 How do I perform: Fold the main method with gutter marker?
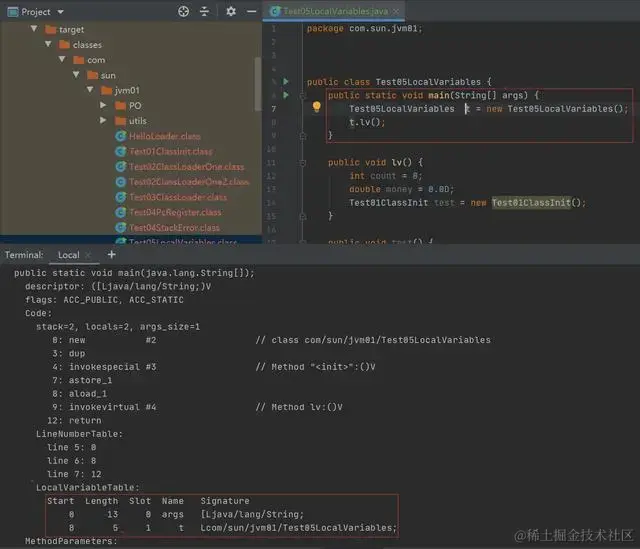[x=303, y=96]
